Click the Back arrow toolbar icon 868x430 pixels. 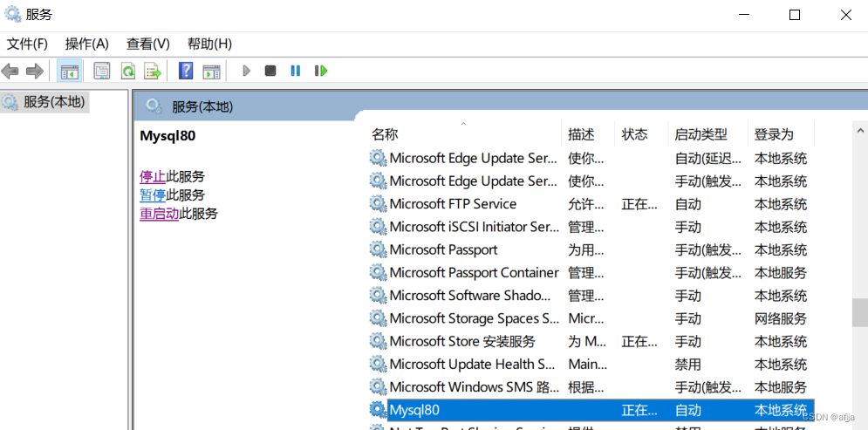(x=10, y=71)
